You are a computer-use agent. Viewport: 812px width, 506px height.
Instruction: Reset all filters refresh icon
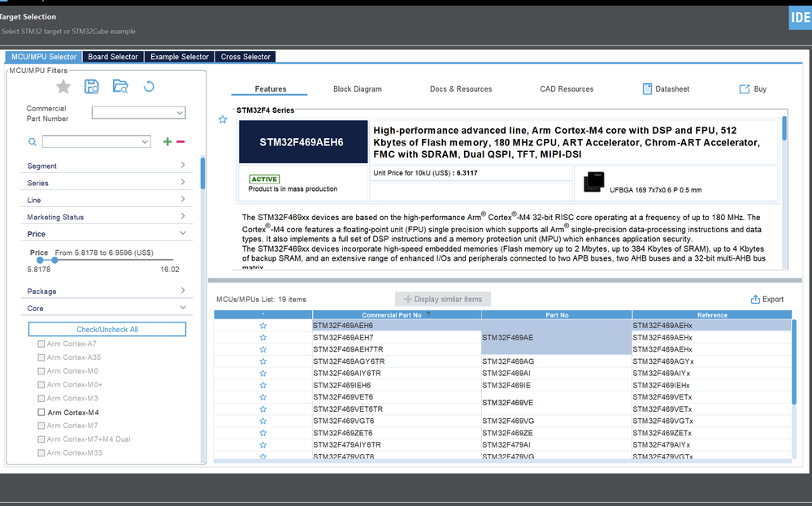[149, 86]
